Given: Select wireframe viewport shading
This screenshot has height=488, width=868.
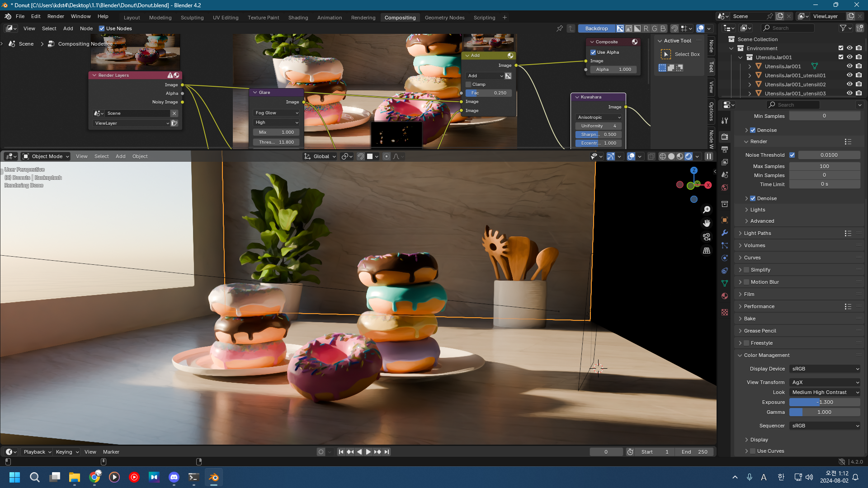Looking at the screenshot, I should 663,156.
